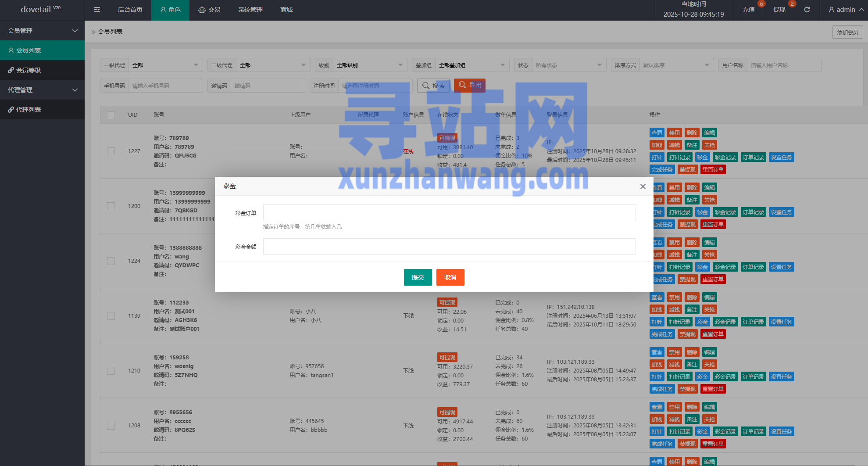The image size is (868, 466).
Task: Click the refresh icon in top bar
Action: tap(807, 10)
